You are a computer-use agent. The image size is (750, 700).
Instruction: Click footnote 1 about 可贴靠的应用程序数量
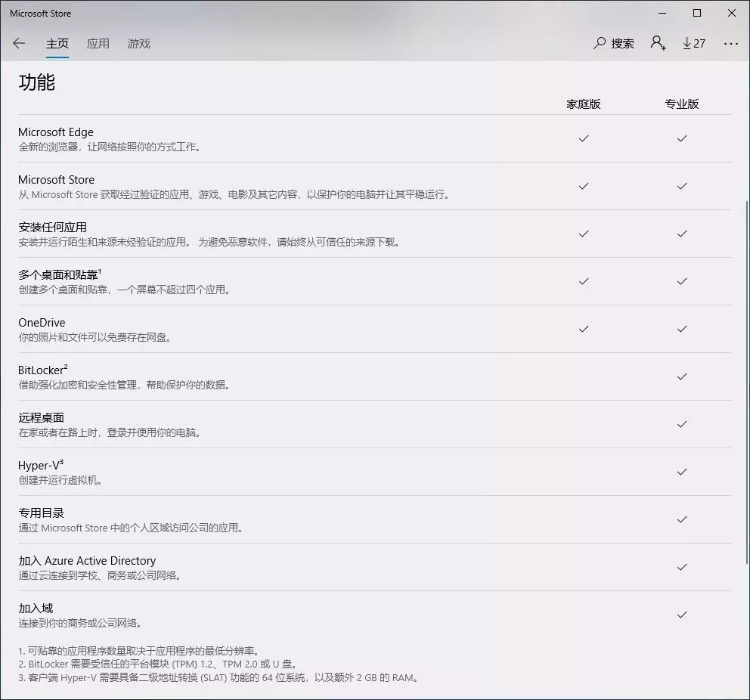coord(140,651)
